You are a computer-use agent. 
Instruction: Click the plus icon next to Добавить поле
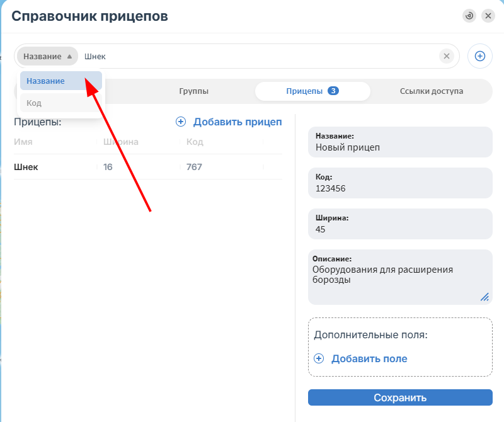pyautogui.click(x=319, y=358)
